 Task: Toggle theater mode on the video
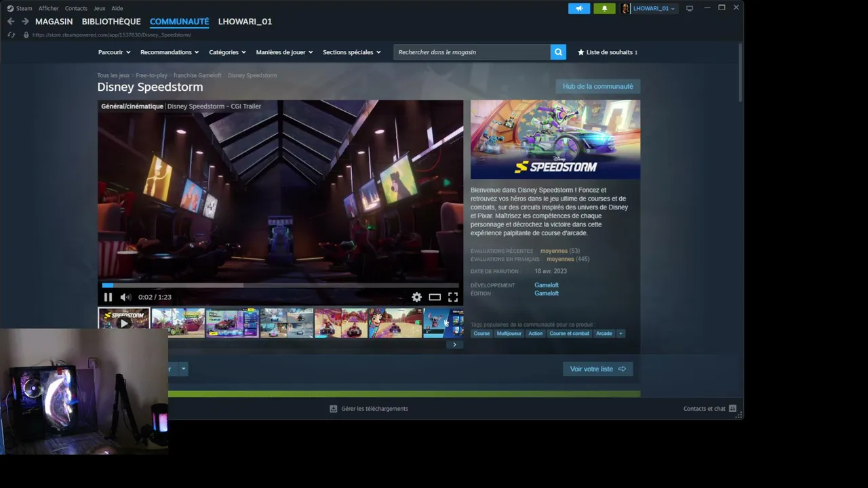point(435,297)
